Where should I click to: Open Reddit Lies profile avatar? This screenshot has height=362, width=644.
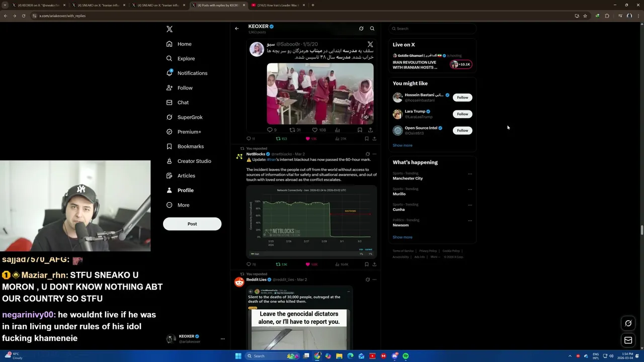pos(239,283)
